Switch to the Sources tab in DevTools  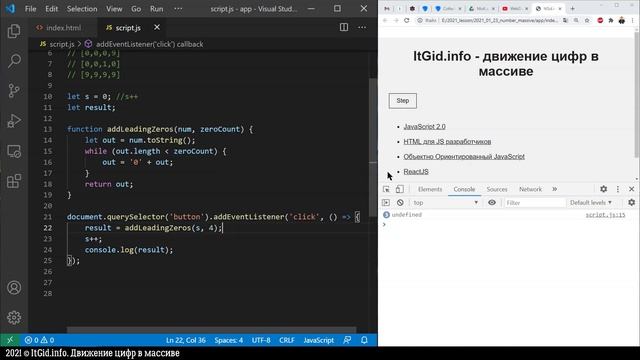[x=497, y=189]
